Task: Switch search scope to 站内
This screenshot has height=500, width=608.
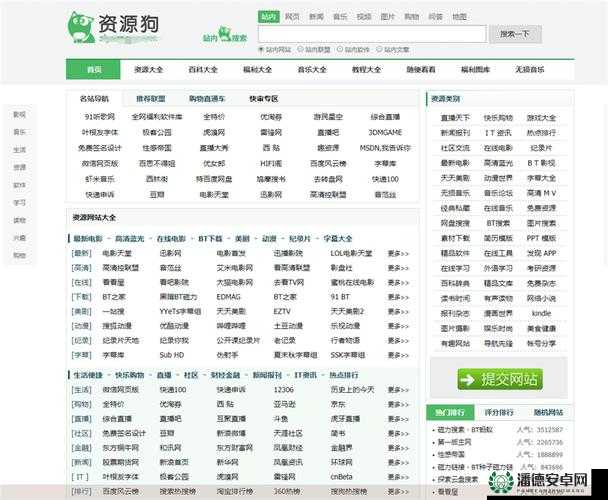Action: (x=268, y=17)
